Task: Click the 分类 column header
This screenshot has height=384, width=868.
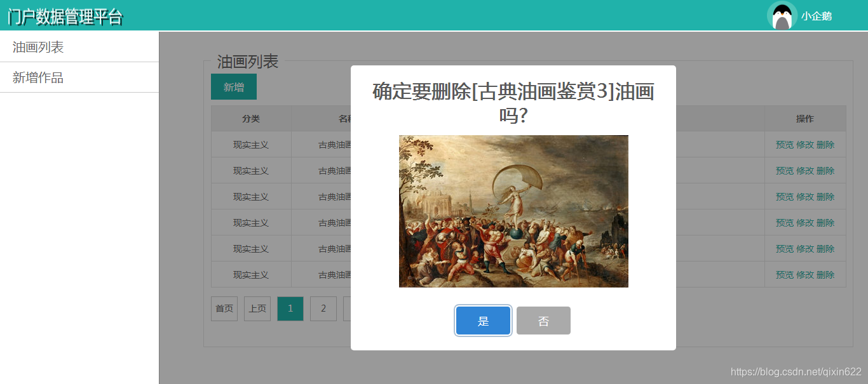Action: [x=251, y=119]
